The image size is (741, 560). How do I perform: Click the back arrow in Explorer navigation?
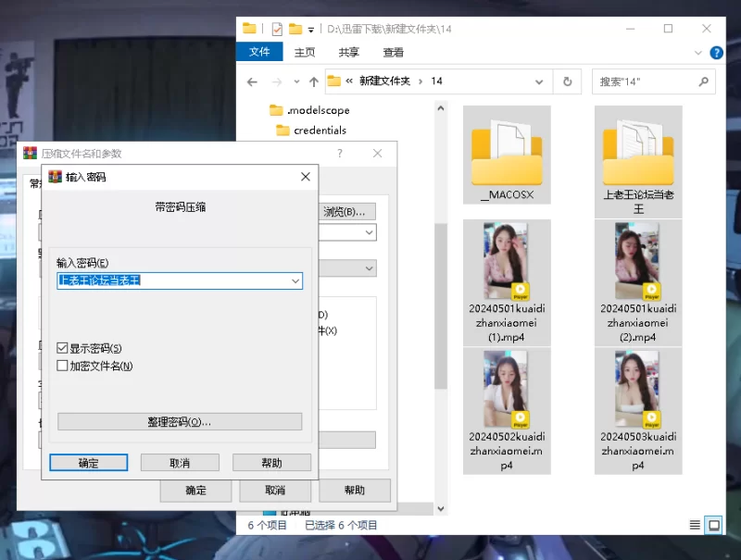point(252,81)
